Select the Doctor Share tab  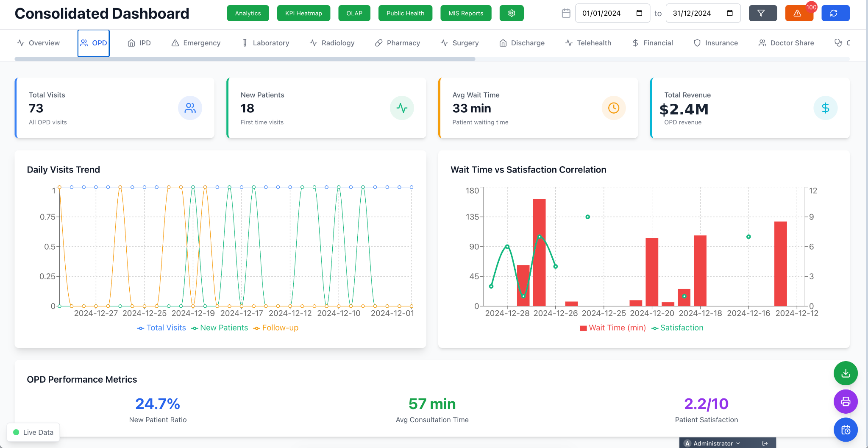point(786,43)
